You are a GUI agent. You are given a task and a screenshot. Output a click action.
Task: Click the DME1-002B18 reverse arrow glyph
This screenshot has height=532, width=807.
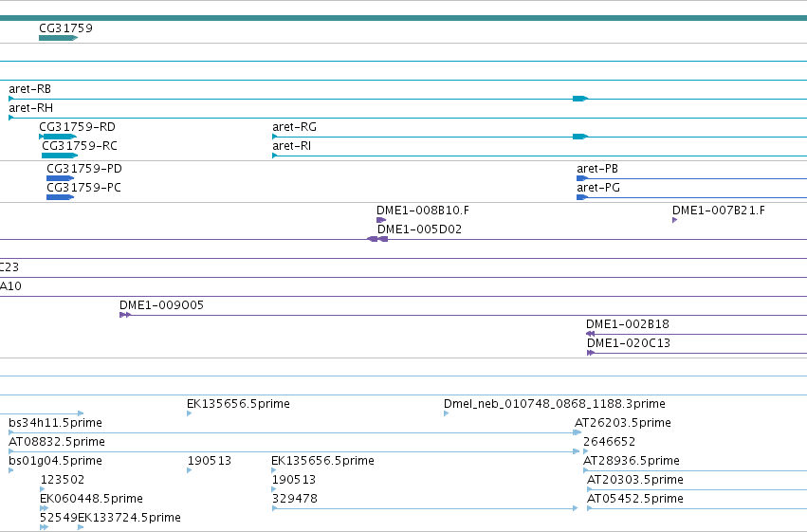[x=591, y=334]
